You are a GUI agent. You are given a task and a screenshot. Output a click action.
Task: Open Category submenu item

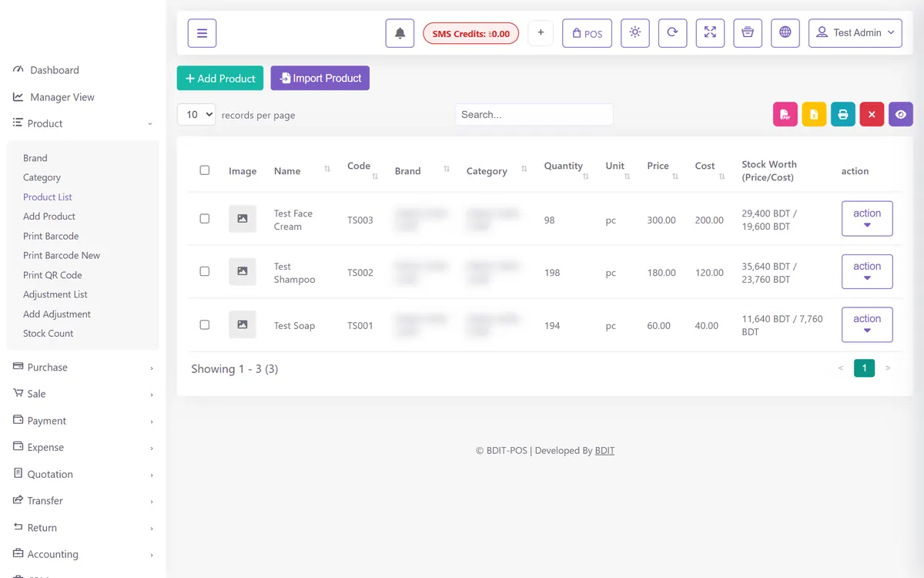[42, 177]
